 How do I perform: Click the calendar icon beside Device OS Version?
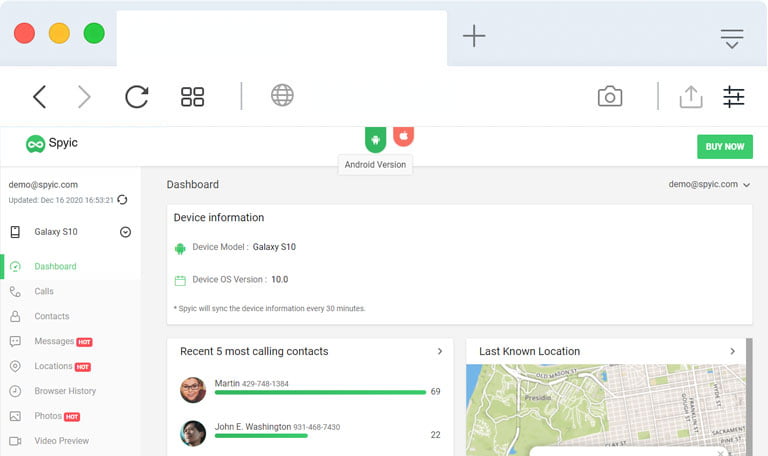[180, 281]
